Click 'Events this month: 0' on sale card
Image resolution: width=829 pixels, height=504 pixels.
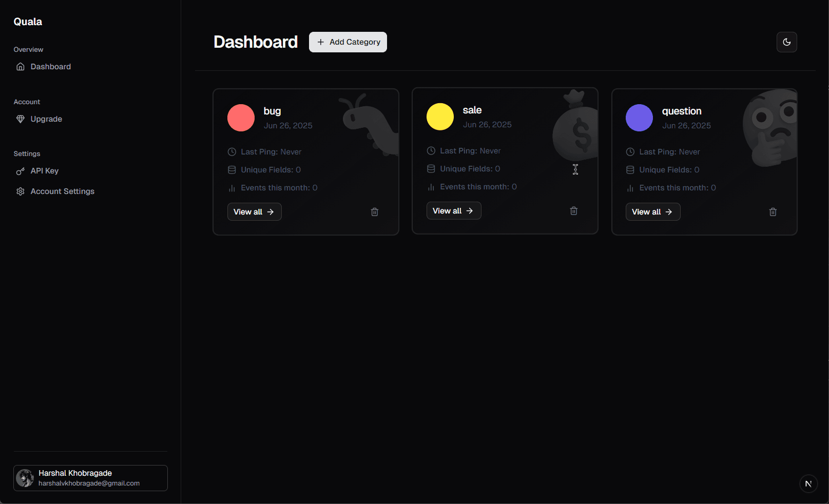[478, 187]
